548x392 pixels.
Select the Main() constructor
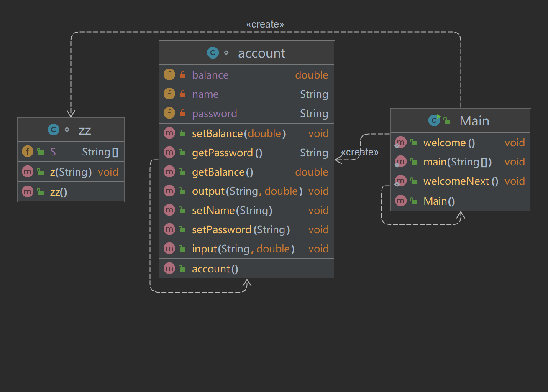(x=439, y=201)
